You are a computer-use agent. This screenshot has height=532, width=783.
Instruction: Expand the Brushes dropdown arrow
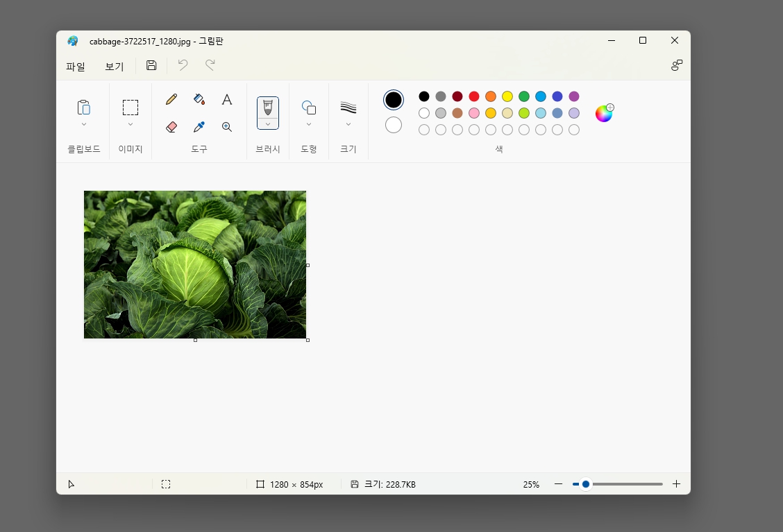(x=268, y=124)
